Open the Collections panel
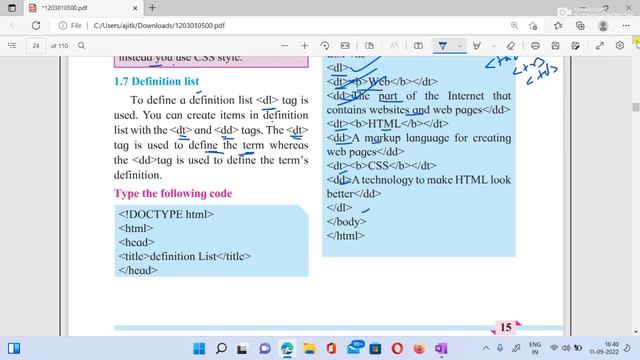Viewport: 640px width, 360px height. point(580,26)
